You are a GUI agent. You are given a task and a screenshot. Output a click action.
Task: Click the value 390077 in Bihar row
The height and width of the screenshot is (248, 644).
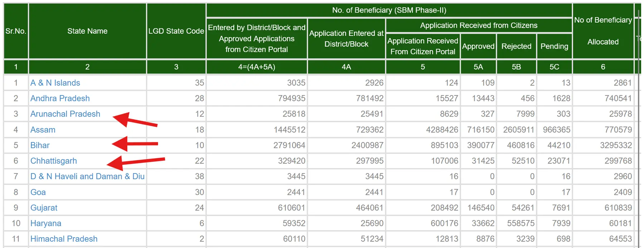click(x=480, y=145)
